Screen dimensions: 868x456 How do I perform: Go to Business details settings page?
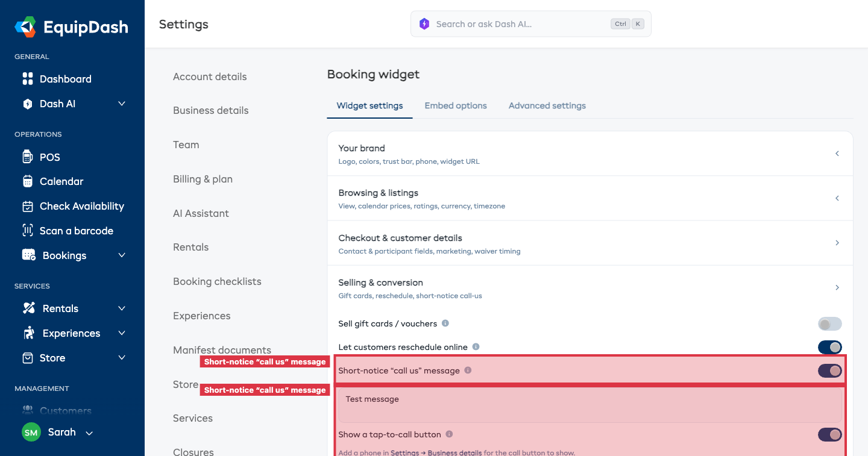(211, 110)
